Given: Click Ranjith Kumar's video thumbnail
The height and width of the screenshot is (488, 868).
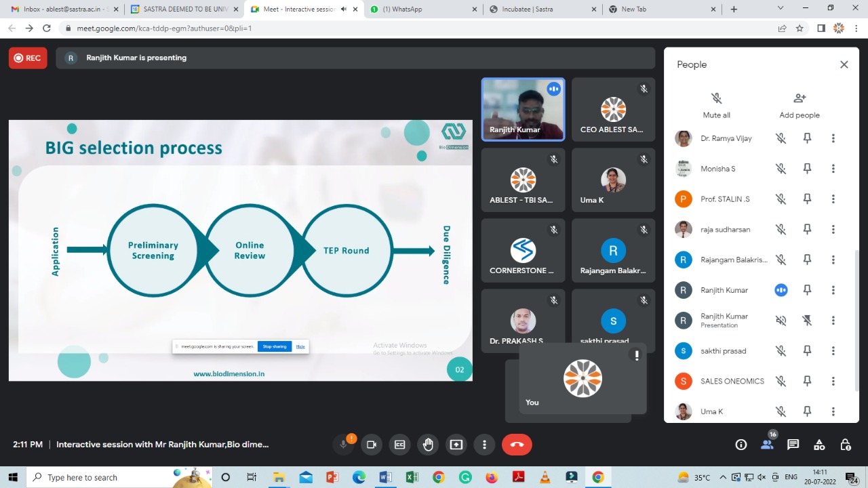Looking at the screenshot, I should click(523, 110).
